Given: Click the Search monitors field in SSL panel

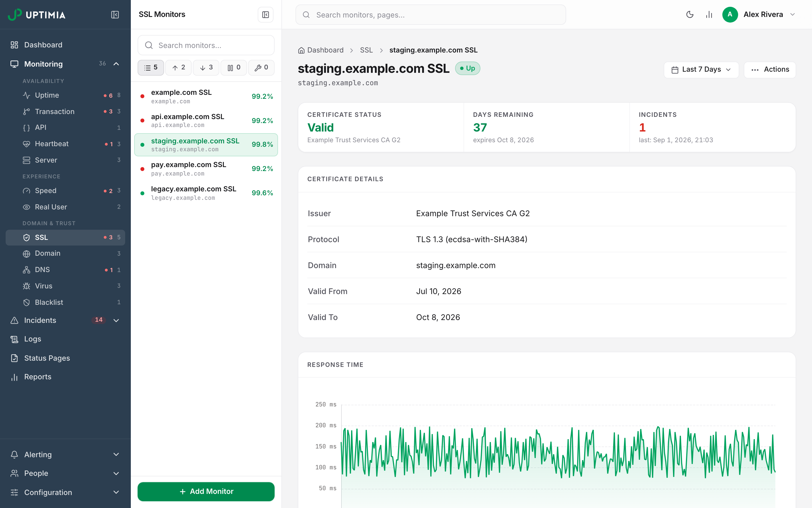Looking at the screenshot, I should coord(206,45).
